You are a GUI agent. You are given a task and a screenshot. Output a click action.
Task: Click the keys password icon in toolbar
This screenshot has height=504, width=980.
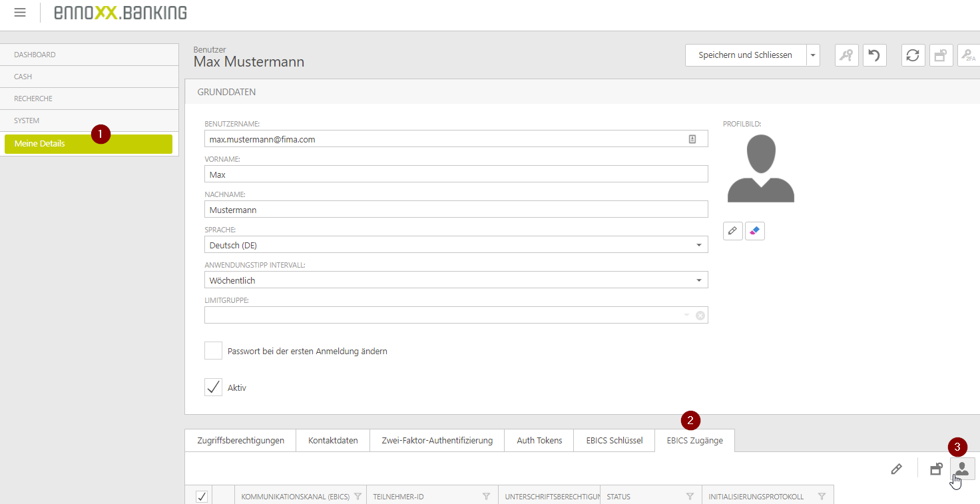(x=846, y=55)
